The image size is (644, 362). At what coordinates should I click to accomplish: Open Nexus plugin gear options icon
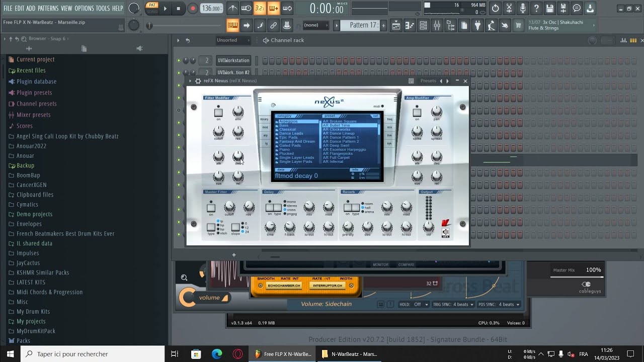point(198,81)
